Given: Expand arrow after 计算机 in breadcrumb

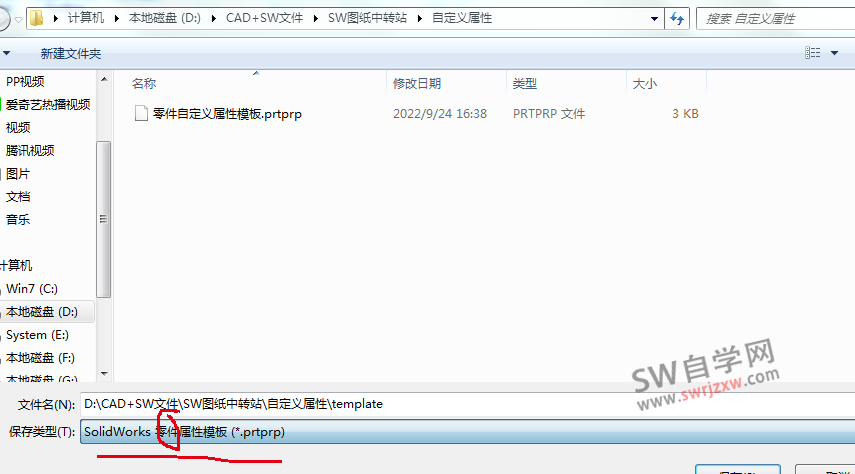Looking at the screenshot, I should tap(117, 19).
